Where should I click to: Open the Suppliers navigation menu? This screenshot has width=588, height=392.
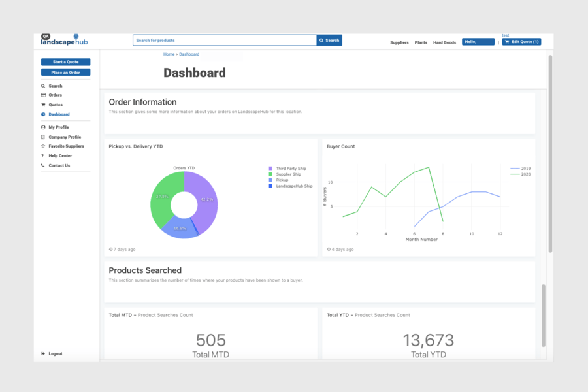pyautogui.click(x=399, y=42)
